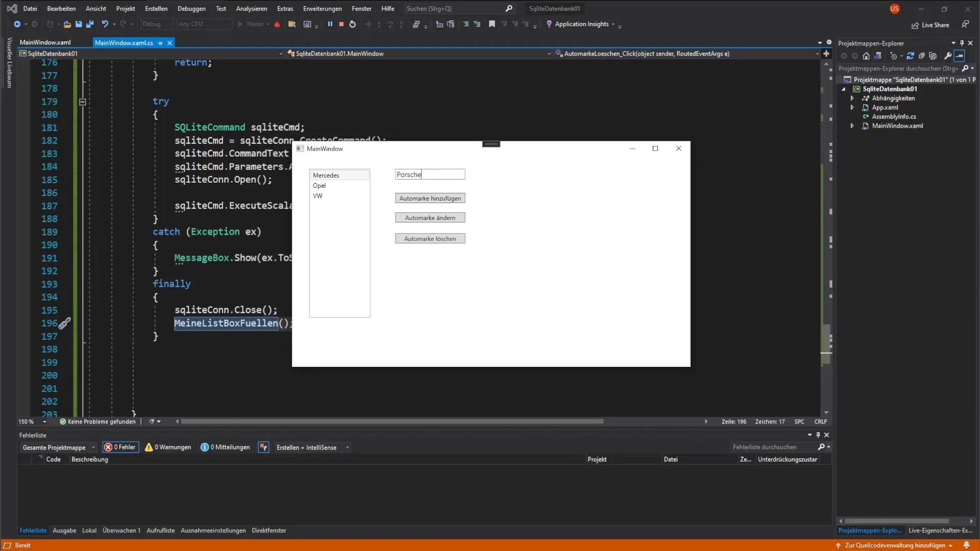Click Automarke ändern button in MainWindow
Screen dimensions: 980x551
[430, 218]
